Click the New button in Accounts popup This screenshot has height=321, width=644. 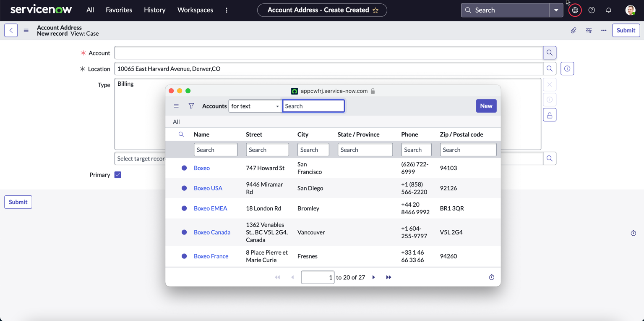[486, 106]
